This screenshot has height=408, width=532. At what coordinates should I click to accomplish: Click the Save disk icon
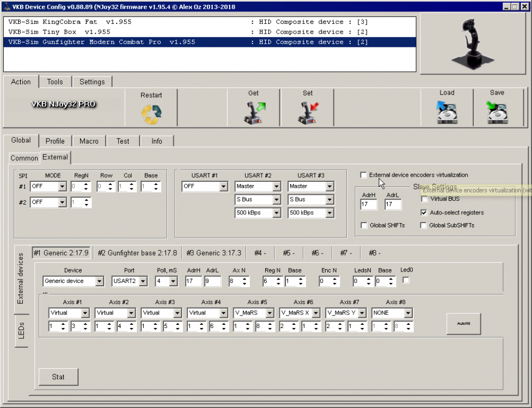pos(497,113)
